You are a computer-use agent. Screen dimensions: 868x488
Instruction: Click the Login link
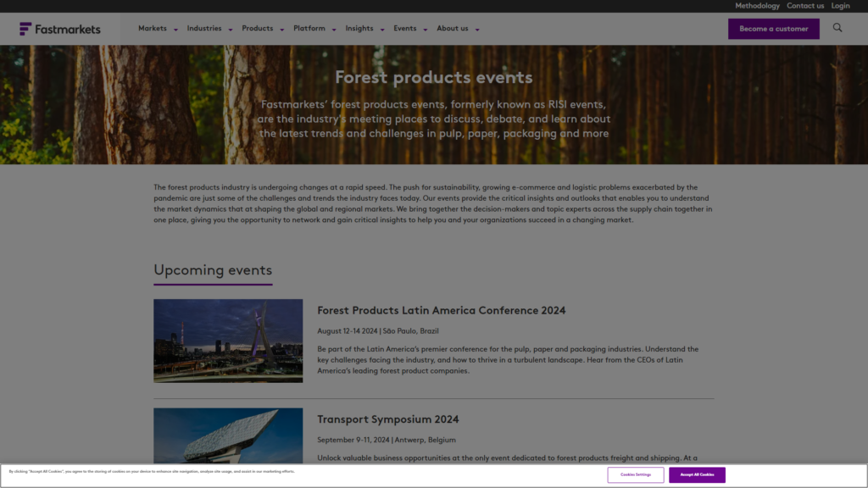840,6
